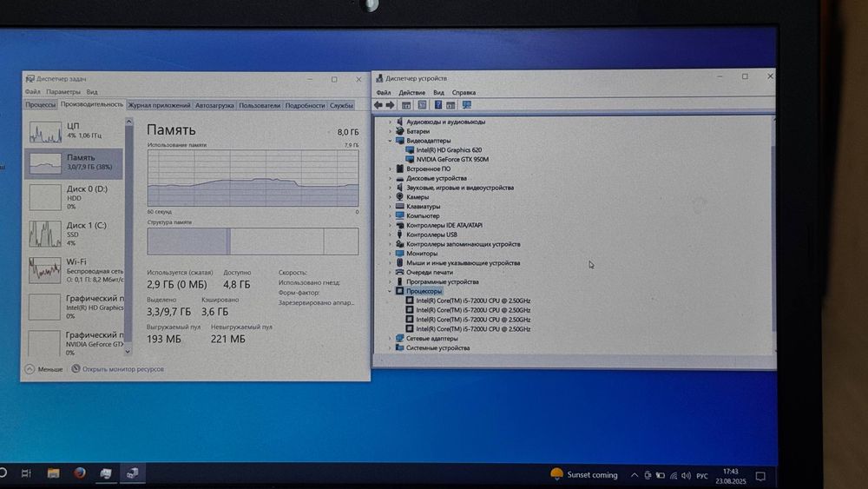868x489 pixels.
Task: Select Программные устройства category
Action: click(x=443, y=282)
